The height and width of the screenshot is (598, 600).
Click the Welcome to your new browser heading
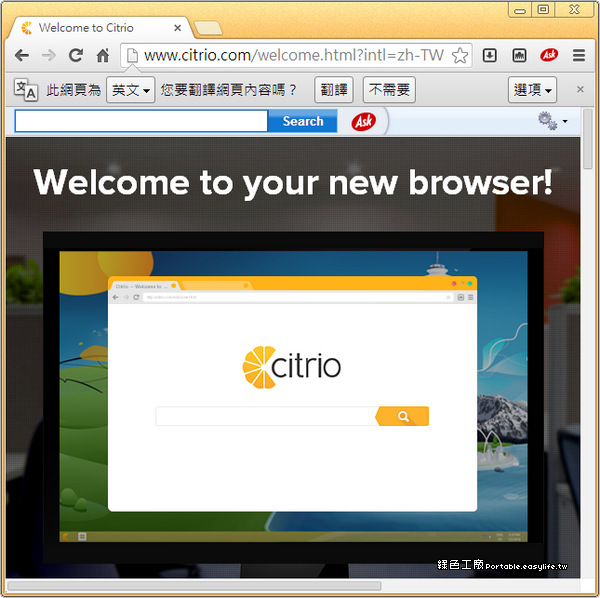[293, 183]
